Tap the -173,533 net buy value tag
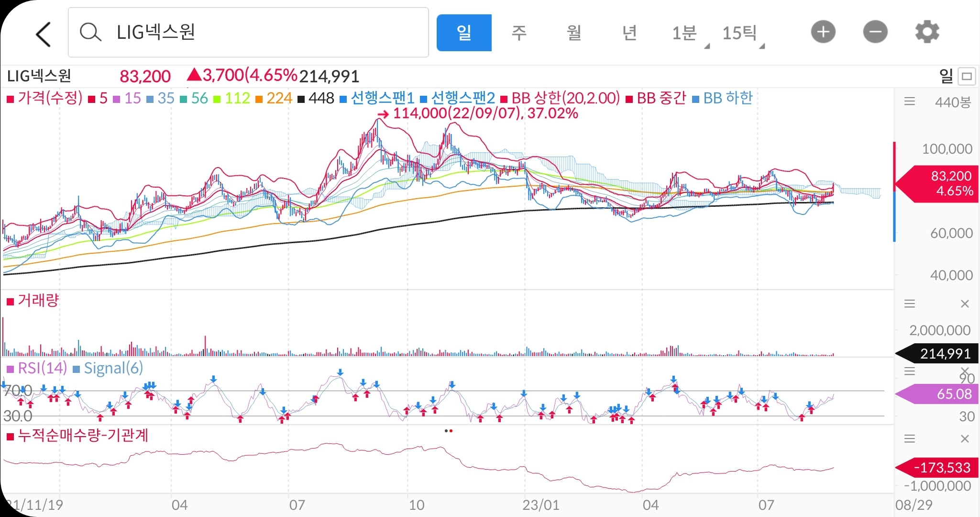Image resolution: width=980 pixels, height=517 pixels. click(936, 467)
